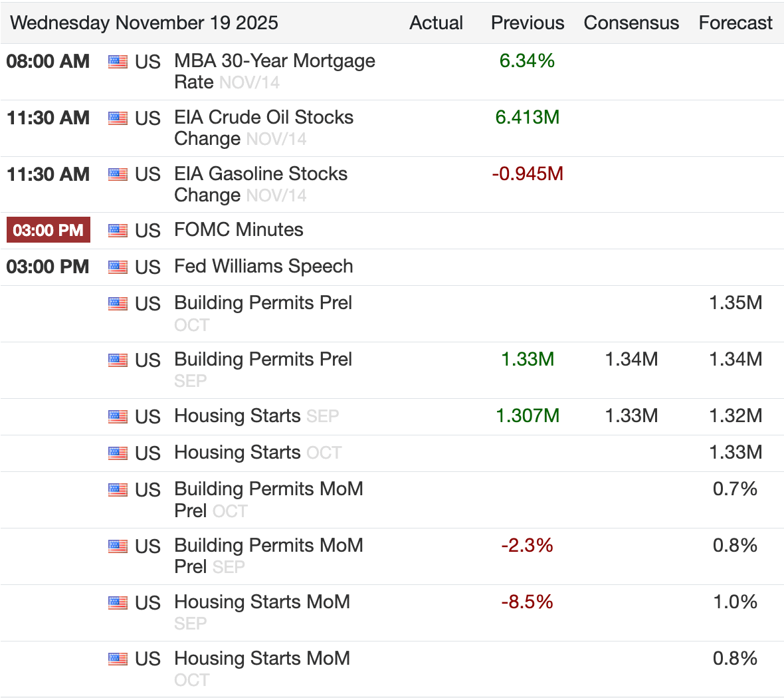Open the FOMC Minutes event
Viewport: 784px width, 698px height.
click(x=239, y=229)
